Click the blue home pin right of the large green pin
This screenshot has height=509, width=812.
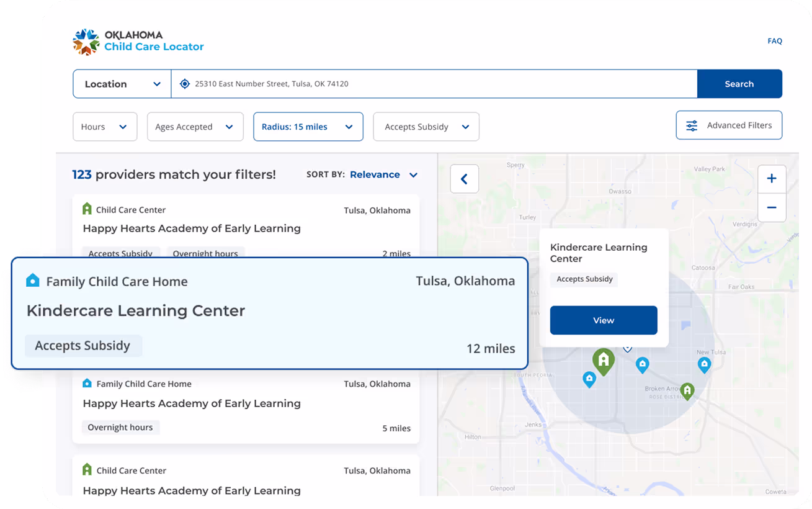click(x=643, y=364)
